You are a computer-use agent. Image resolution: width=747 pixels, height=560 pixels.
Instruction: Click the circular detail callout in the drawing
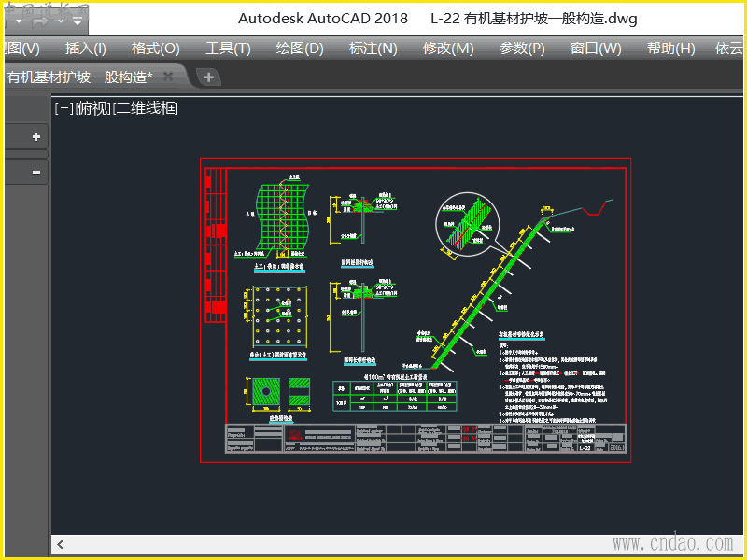tap(468, 224)
